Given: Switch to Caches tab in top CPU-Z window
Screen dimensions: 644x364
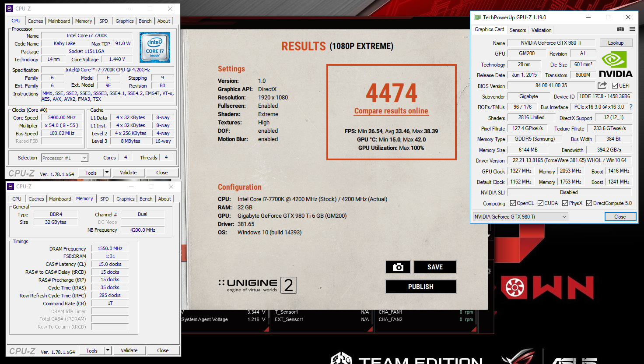Looking at the screenshot, I should (x=35, y=21).
